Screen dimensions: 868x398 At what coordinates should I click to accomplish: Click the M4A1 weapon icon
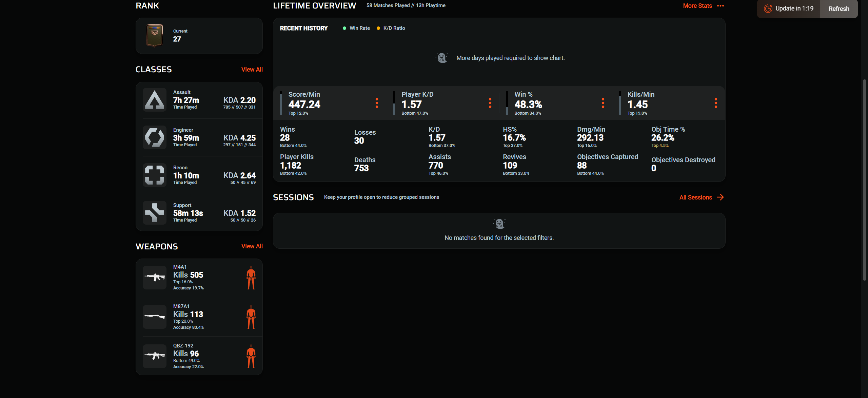(154, 277)
